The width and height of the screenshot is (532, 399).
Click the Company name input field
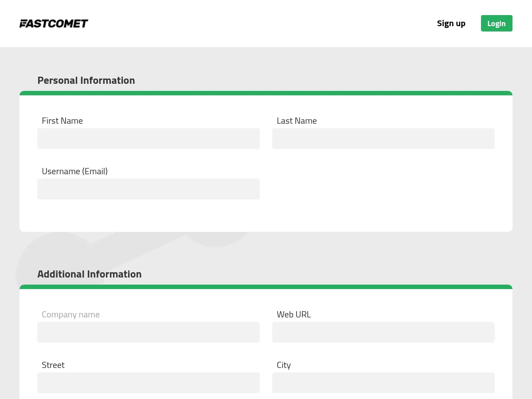[149, 332]
